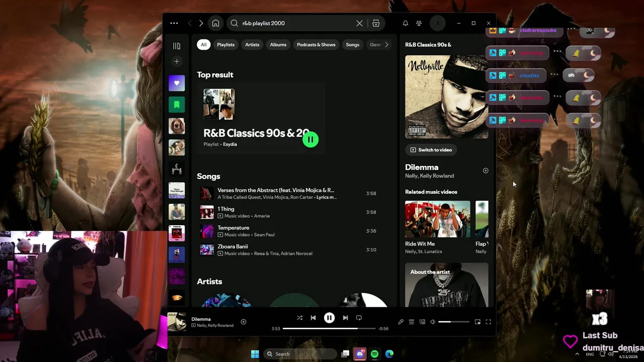Adjust the volume slider
This screenshot has width=644, height=362.
click(454, 322)
